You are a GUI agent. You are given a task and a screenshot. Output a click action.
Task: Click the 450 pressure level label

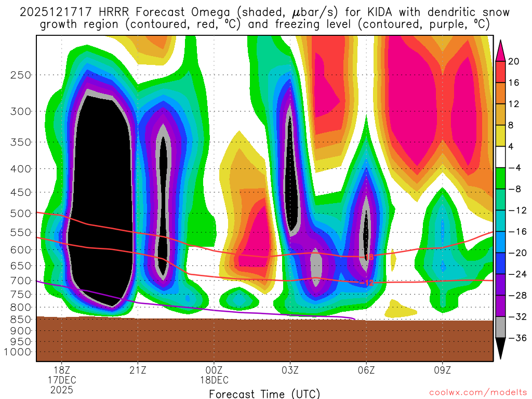(x=21, y=192)
